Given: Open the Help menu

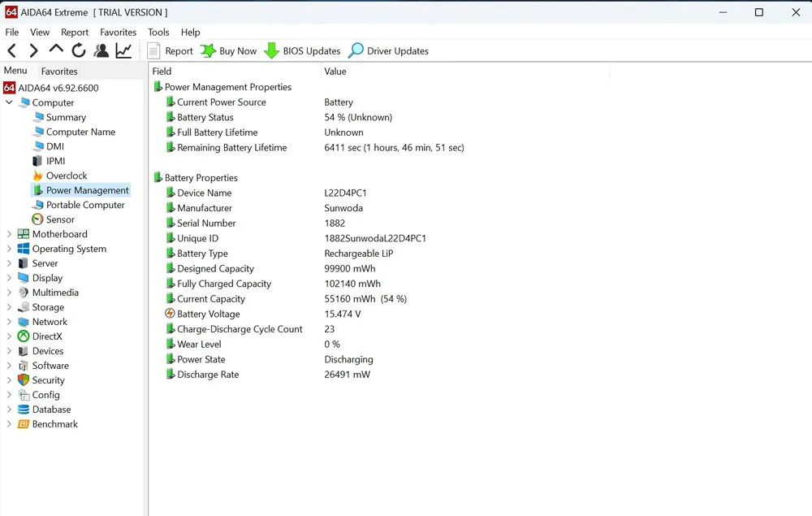Looking at the screenshot, I should (191, 33).
